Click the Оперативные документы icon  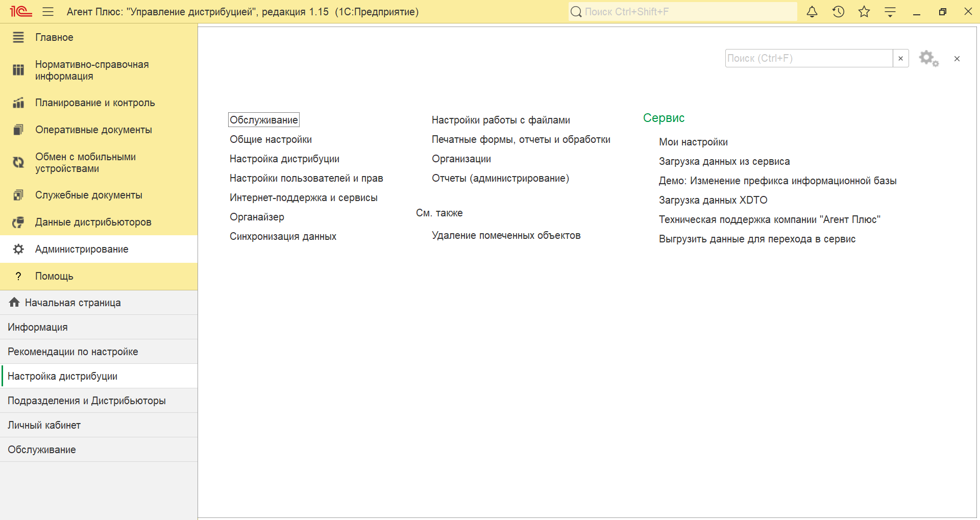[18, 130]
